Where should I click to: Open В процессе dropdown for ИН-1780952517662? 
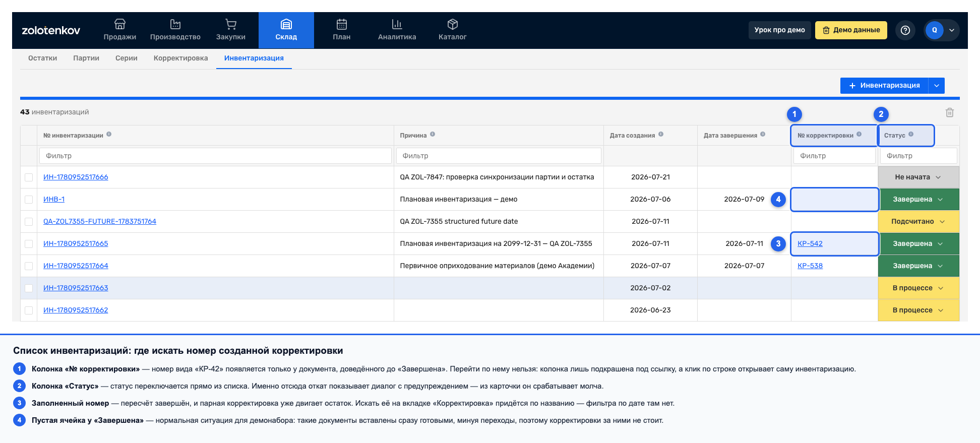918,310
